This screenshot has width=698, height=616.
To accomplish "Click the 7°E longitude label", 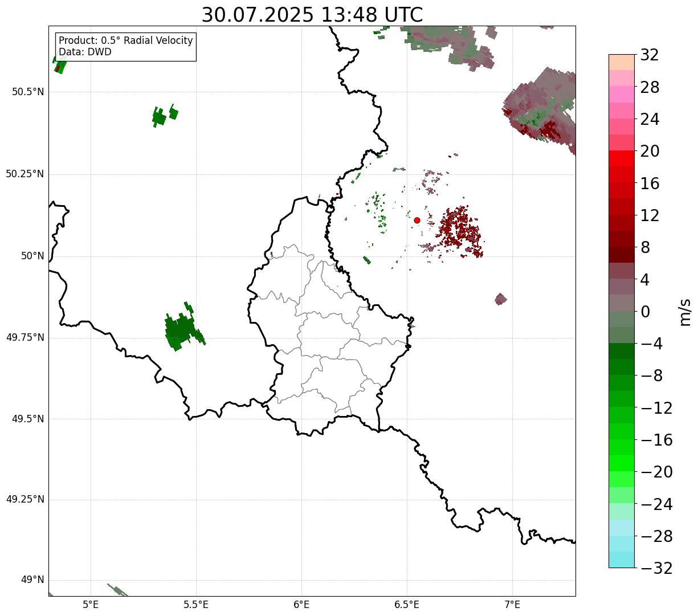I will point(512,604).
